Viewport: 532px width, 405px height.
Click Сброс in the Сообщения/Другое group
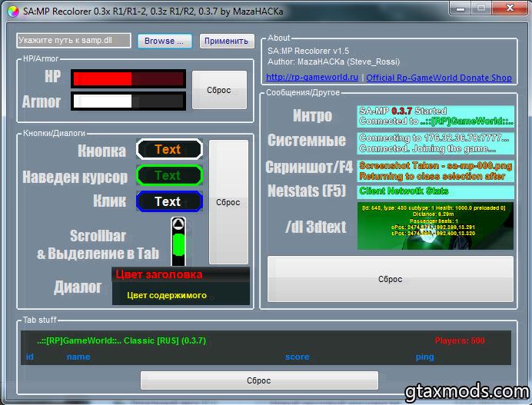tap(390, 280)
